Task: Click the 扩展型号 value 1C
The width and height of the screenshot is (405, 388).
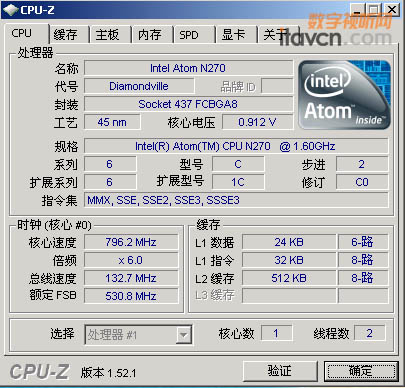Action: pos(238,182)
